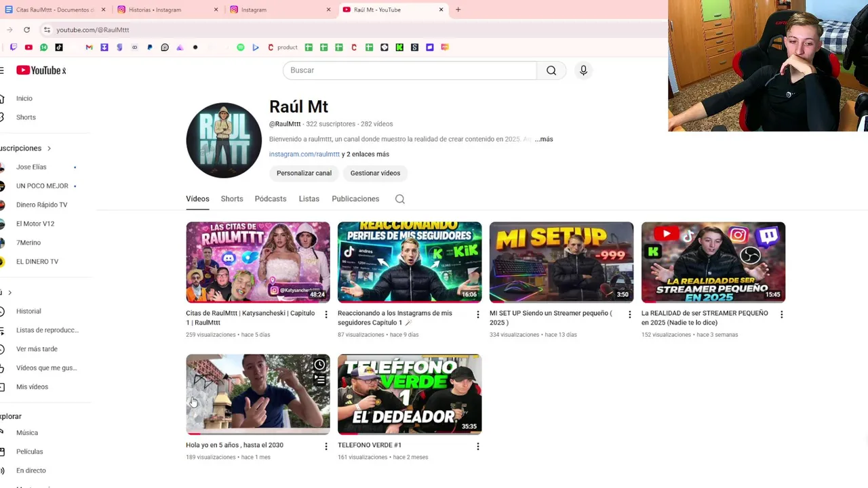The width and height of the screenshot is (868, 488).
Task: Select the Shorts channel tab
Action: 232,199
